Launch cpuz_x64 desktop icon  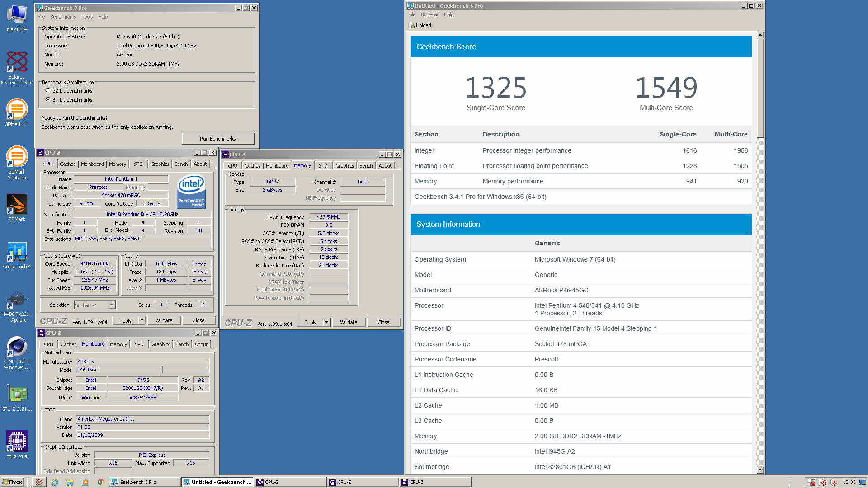point(17,445)
